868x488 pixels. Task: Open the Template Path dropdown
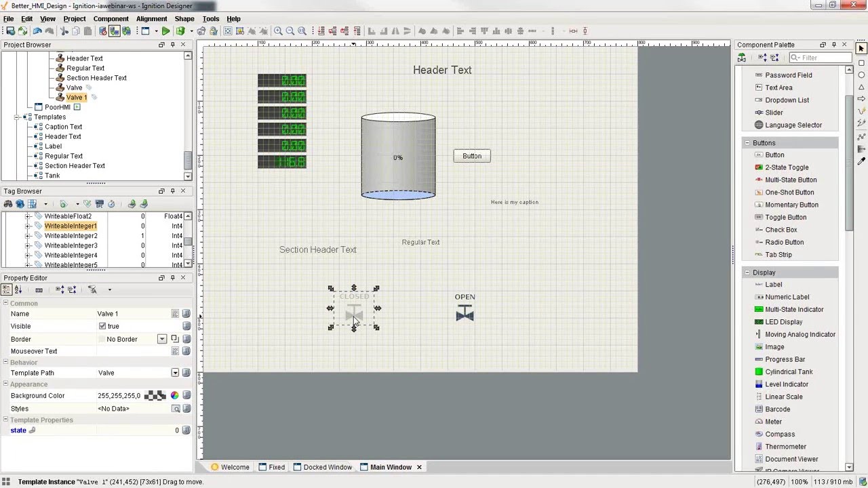click(175, 373)
